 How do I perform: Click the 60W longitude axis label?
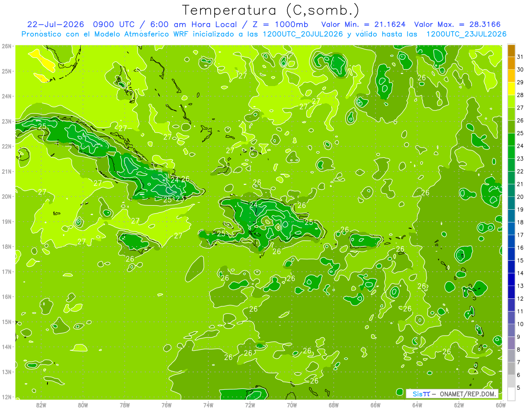[x=501, y=404]
